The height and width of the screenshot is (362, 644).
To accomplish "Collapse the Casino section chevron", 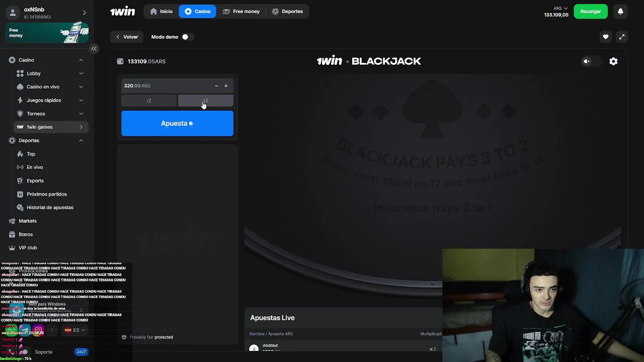I will point(81,60).
